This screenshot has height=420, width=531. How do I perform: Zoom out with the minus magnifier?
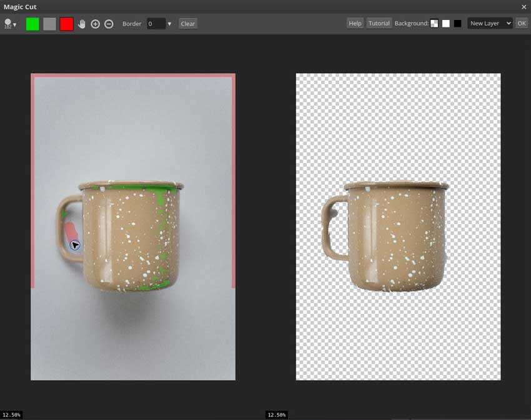click(x=109, y=24)
